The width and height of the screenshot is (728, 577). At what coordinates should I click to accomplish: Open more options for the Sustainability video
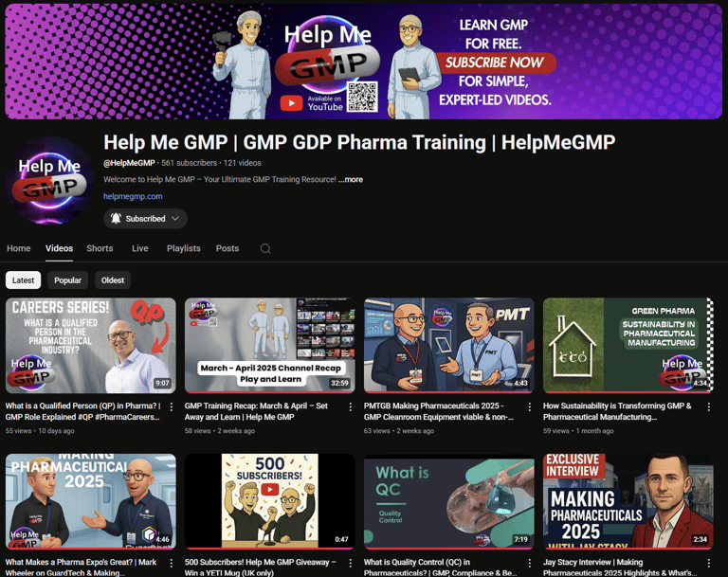tap(709, 406)
